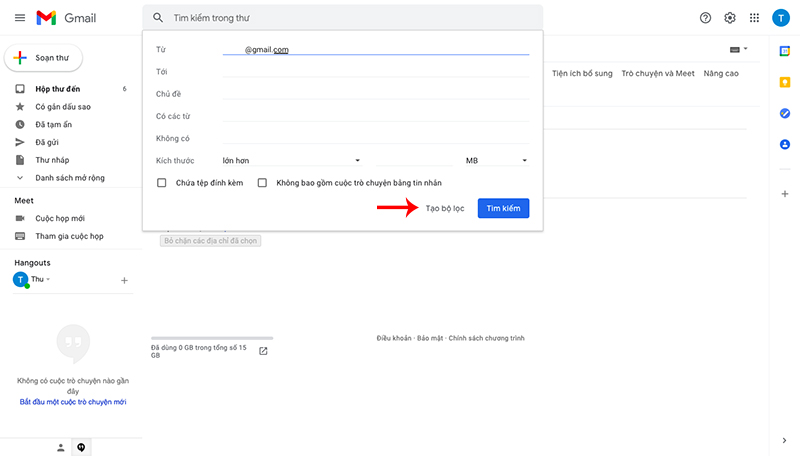Click the Soạn thư compose button

[x=44, y=58]
